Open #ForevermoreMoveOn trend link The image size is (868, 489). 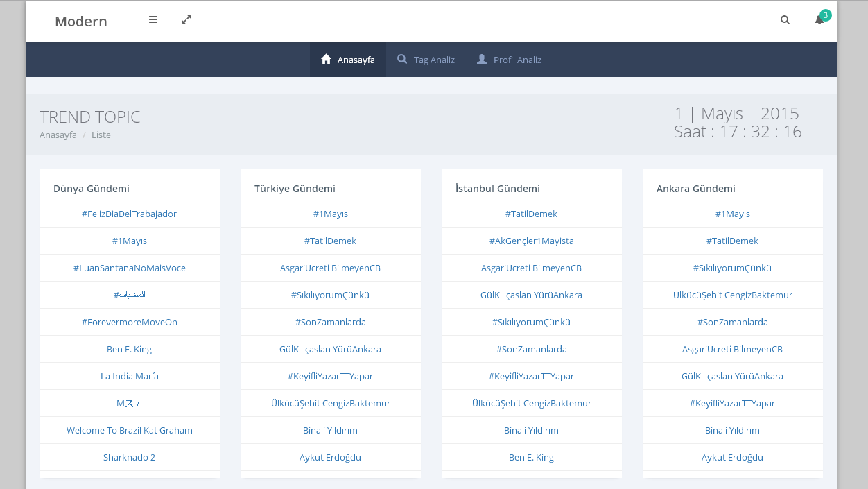pos(129,323)
